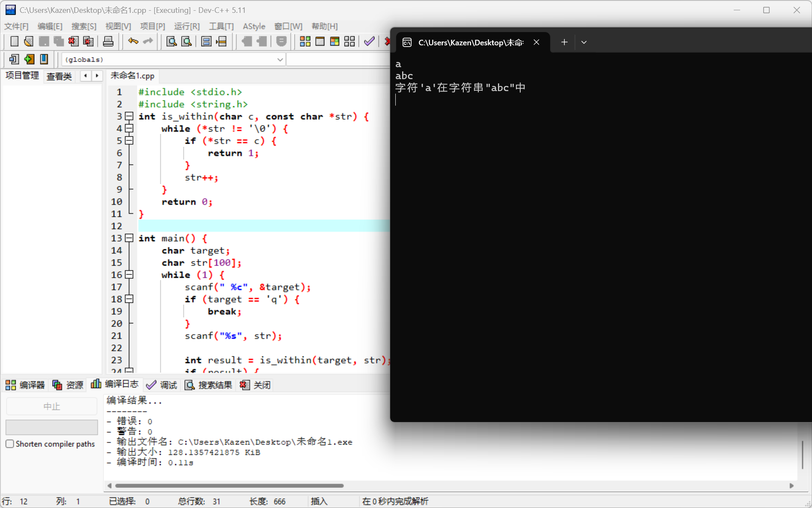812x508 pixels.
Task: Click the Close file toolbar icon
Action: 74,41
